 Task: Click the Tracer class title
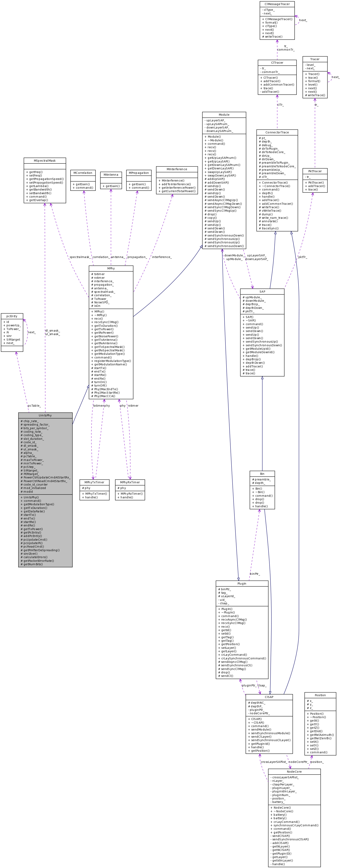tap(315, 59)
